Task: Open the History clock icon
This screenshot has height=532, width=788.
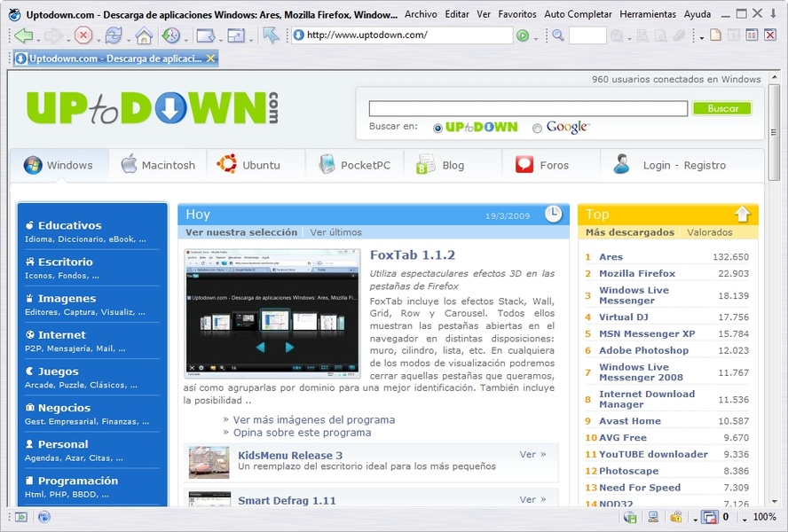Action: (x=171, y=35)
